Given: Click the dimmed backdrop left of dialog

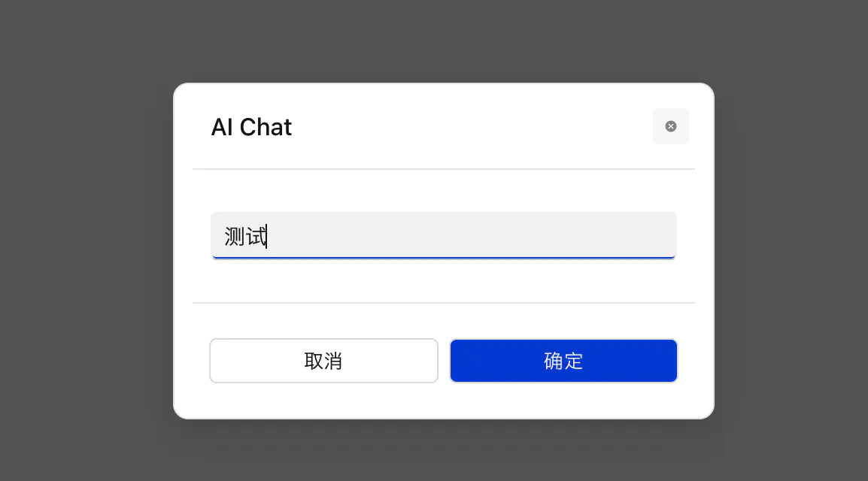Looking at the screenshot, I should click(86, 248).
